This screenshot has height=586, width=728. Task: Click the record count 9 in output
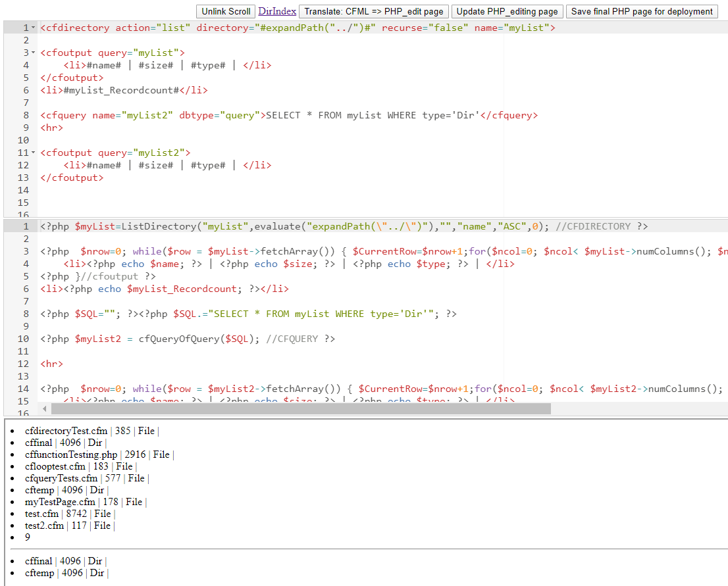[28, 537]
